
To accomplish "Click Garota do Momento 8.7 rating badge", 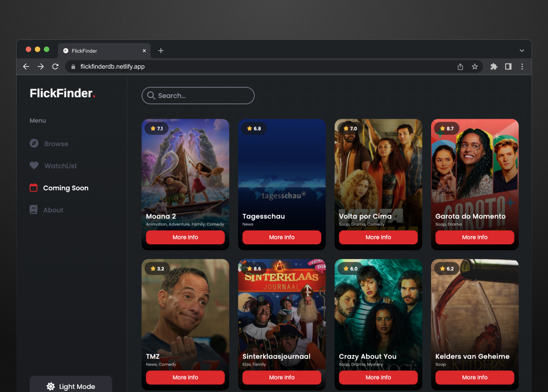I will [x=447, y=128].
